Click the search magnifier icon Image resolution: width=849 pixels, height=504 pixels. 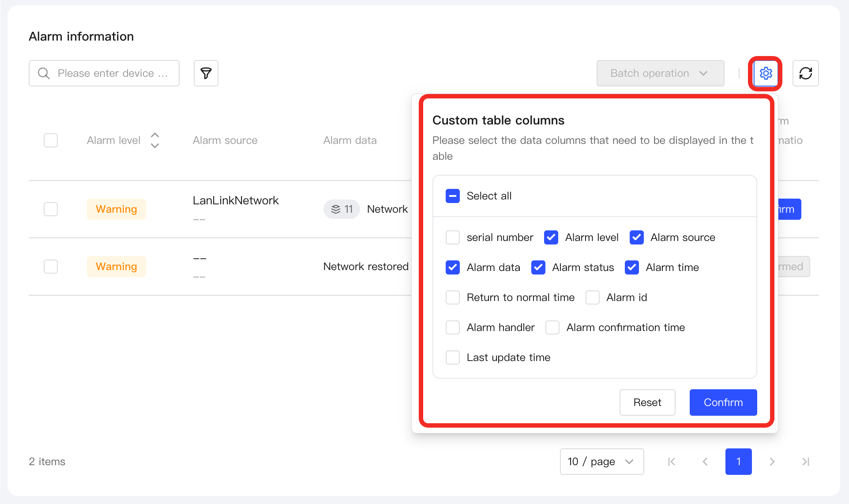click(44, 73)
